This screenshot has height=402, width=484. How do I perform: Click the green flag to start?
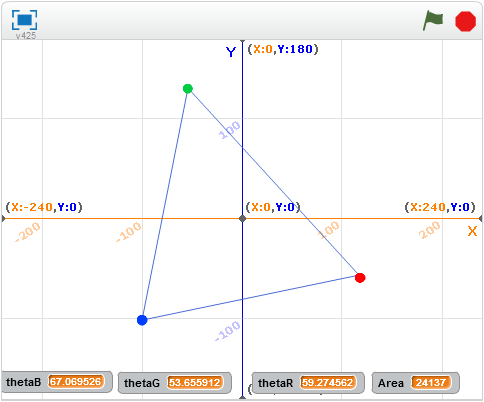click(433, 20)
